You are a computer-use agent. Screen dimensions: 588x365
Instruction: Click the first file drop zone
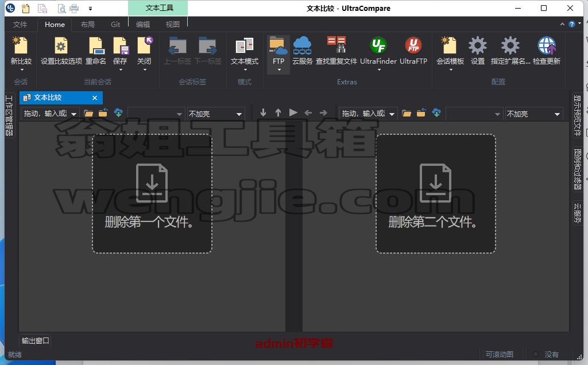pos(152,194)
